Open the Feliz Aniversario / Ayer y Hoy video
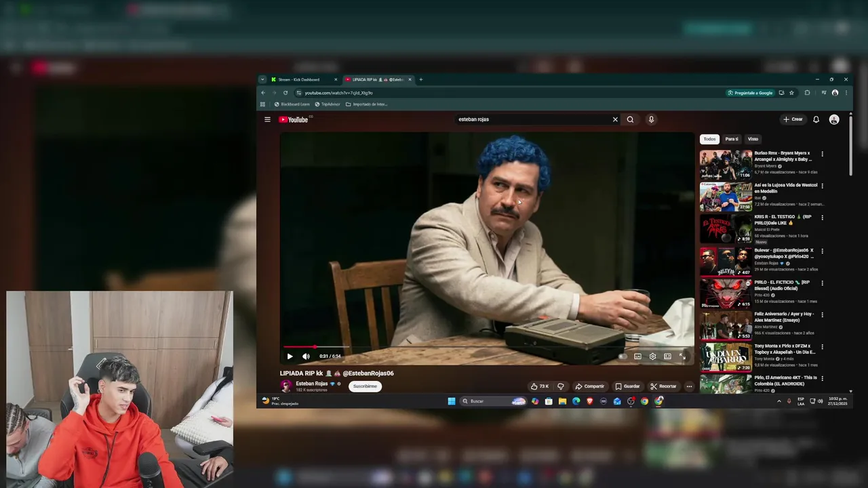Viewport: 868px width, 488px height. point(784,317)
